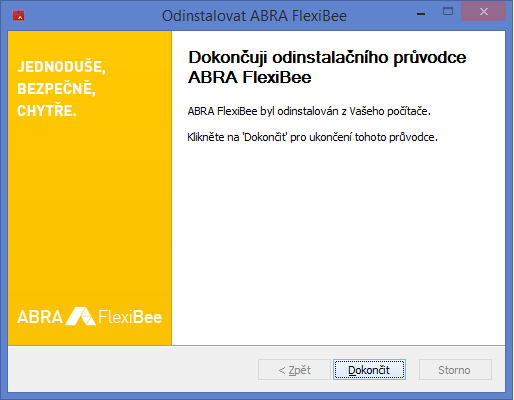Image resolution: width=514 pixels, height=400 pixels.
Task: Click the slogan word 'JEDNODUŠE,'
Action: coord(62,67)
